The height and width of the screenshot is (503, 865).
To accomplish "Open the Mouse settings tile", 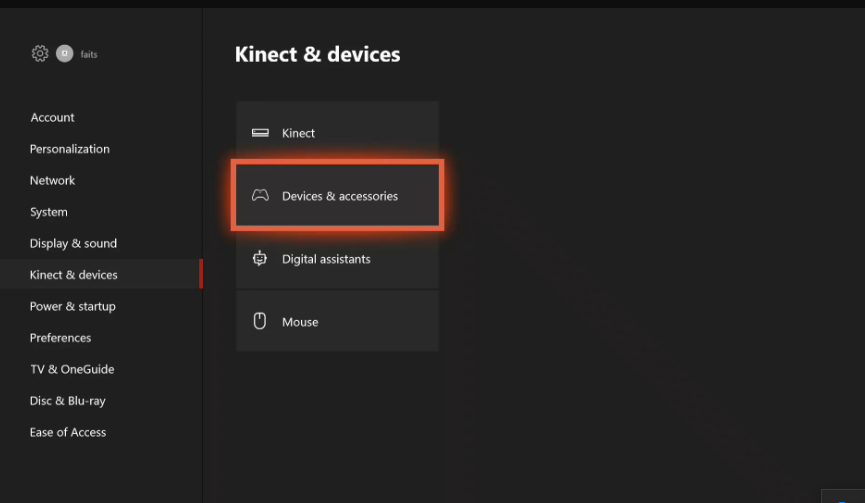I will pyautogui.click(x=338, y=321).
